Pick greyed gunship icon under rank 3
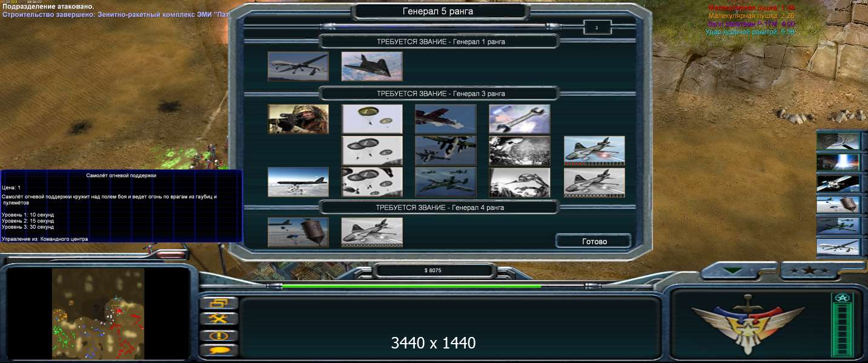 point(594,182)
